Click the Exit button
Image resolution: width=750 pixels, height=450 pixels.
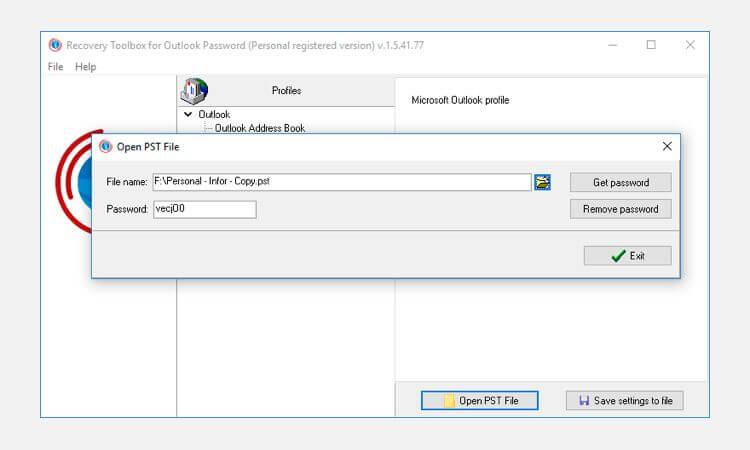pyautogui.click(x=628, y=256)
